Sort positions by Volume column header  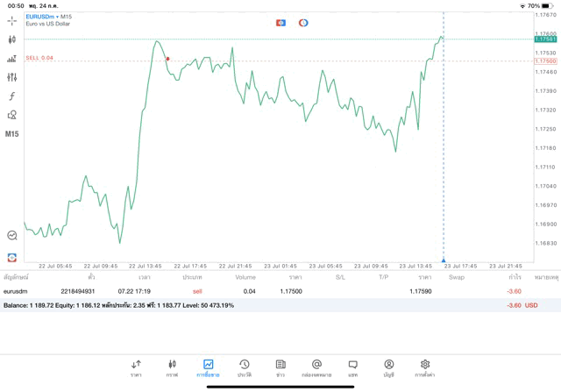[245, 277]
